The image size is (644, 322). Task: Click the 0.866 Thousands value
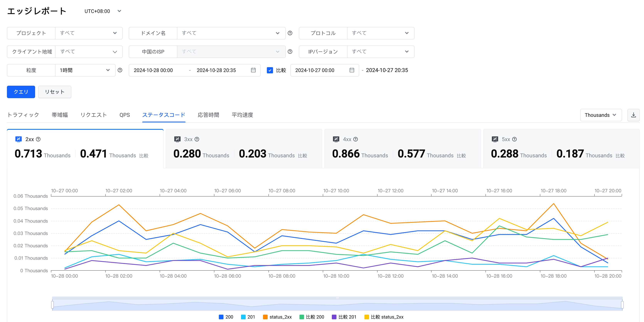(360, 154)
